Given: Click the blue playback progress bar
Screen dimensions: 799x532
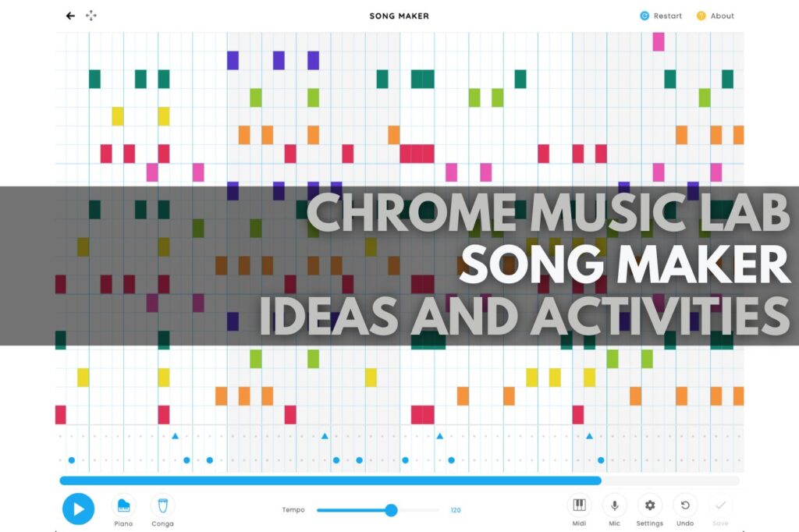Looking at the screenshot, I should (330, 481).
